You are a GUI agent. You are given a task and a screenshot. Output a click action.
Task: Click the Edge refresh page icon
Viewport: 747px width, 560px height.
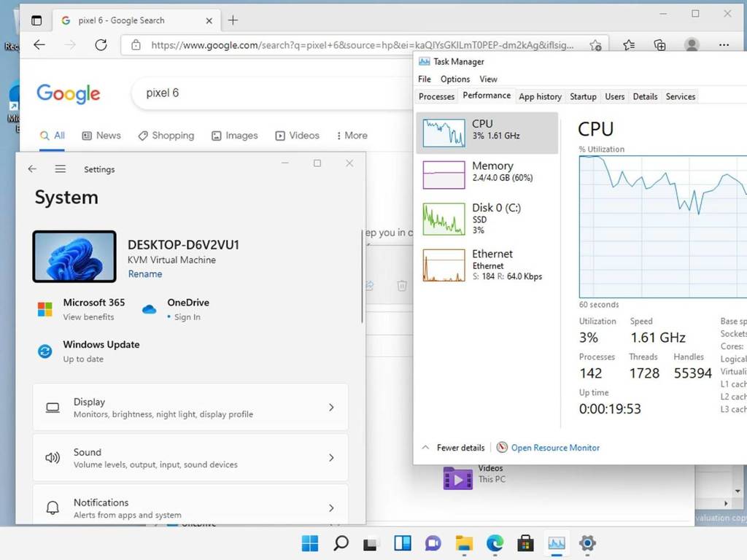[x=101, y=44]
